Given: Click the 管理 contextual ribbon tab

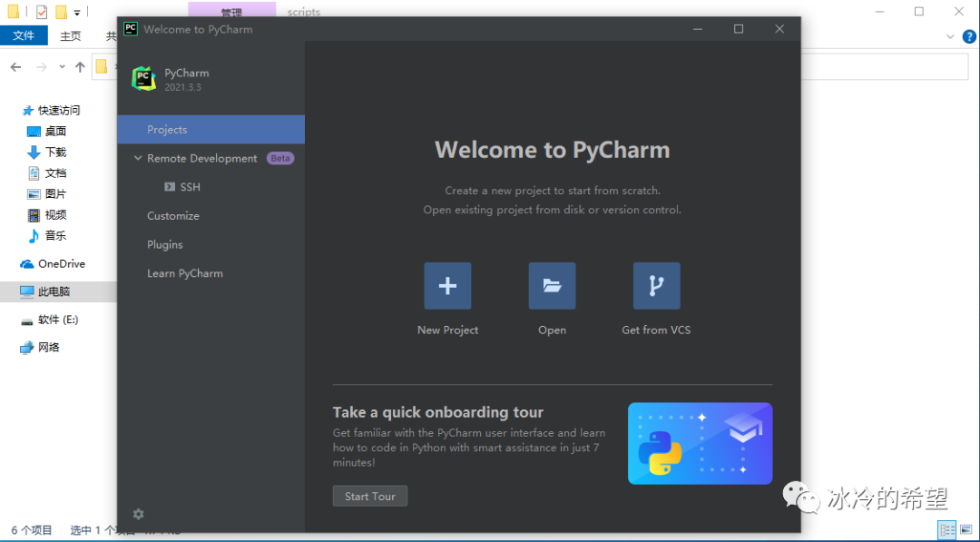Looking at the screenshot, I should (x=232, y=11).
